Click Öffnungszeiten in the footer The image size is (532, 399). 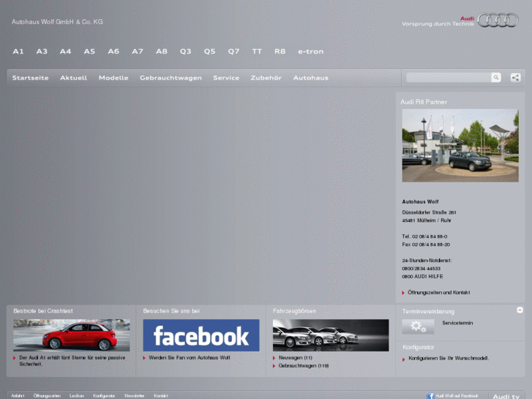click(x=47, y=396)
